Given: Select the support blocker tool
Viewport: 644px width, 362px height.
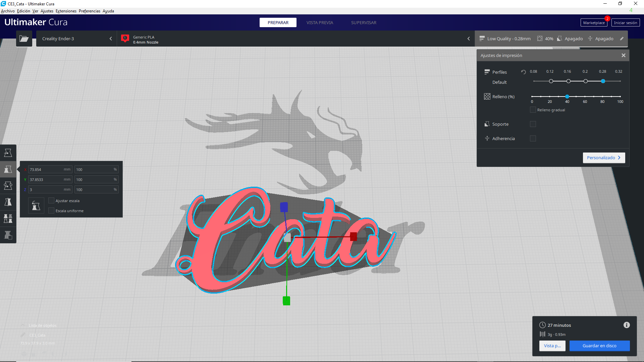Looking at the screenshot, I should click(x=8, y=235).
